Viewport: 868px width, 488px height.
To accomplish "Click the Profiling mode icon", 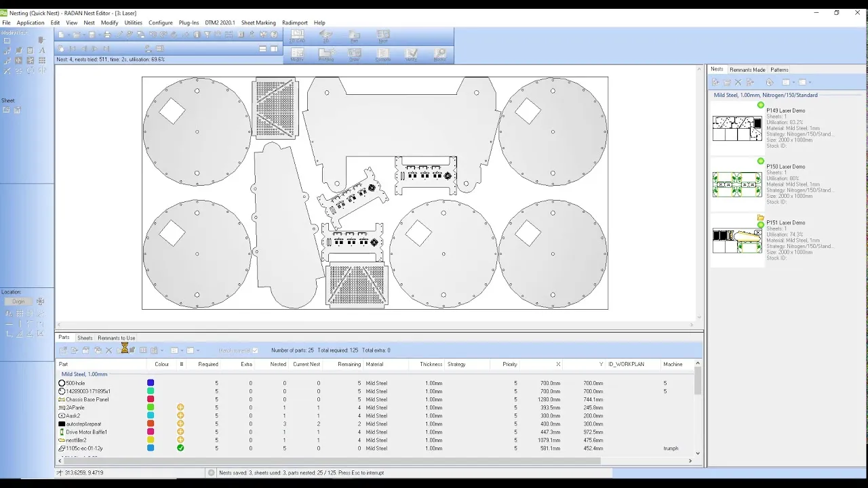I will click(x=326, y=55).
